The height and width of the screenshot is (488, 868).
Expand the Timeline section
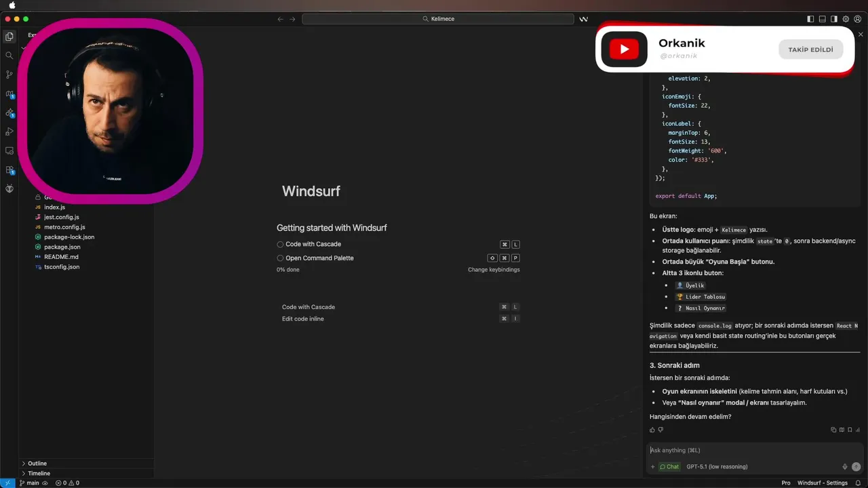pyautogui.click(x=87, y=473)
